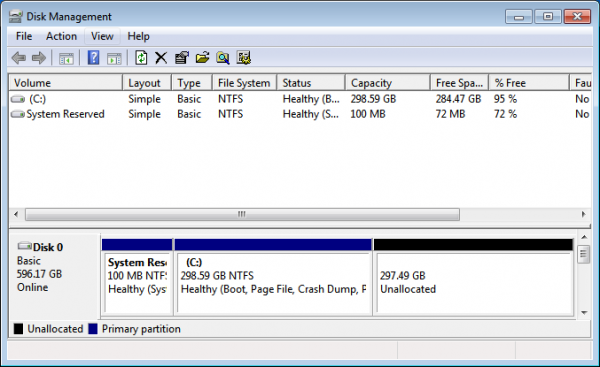Select the (C:) volume row
Screen dimensions: 600x367
tap(300, 99)
